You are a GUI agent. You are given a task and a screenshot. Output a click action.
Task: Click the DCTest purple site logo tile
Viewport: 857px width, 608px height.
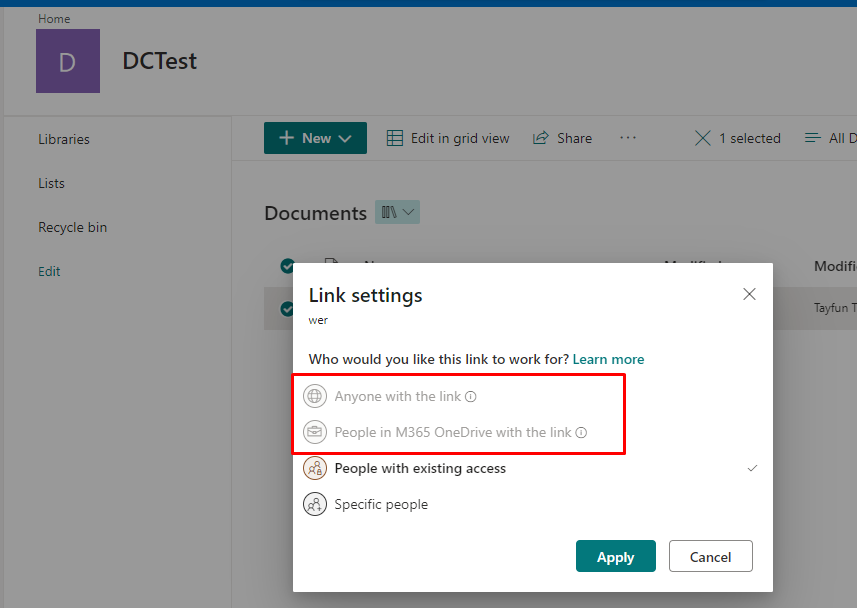68,61
